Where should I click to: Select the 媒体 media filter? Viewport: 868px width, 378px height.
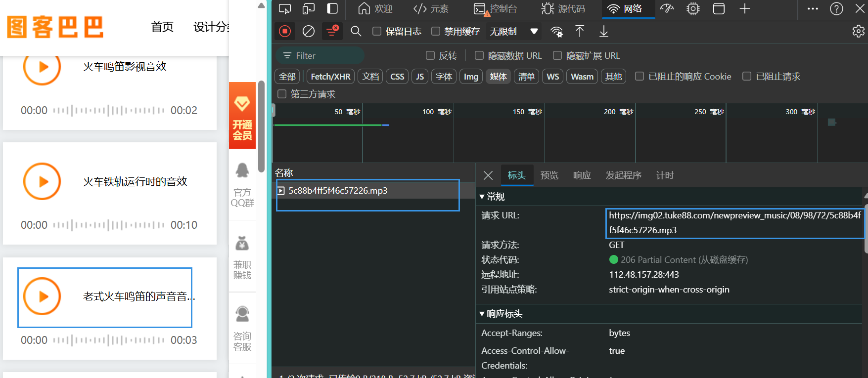pos(499,77)
